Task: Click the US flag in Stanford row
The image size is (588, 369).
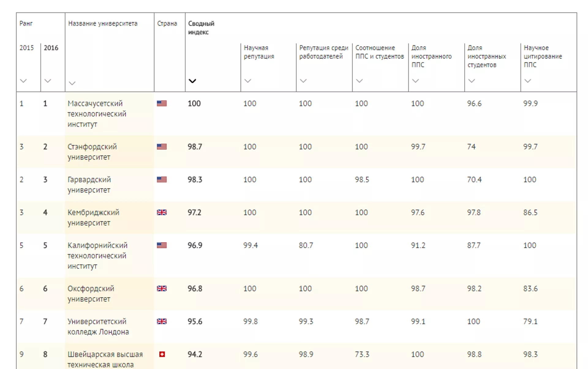Action: coord(162,147)
